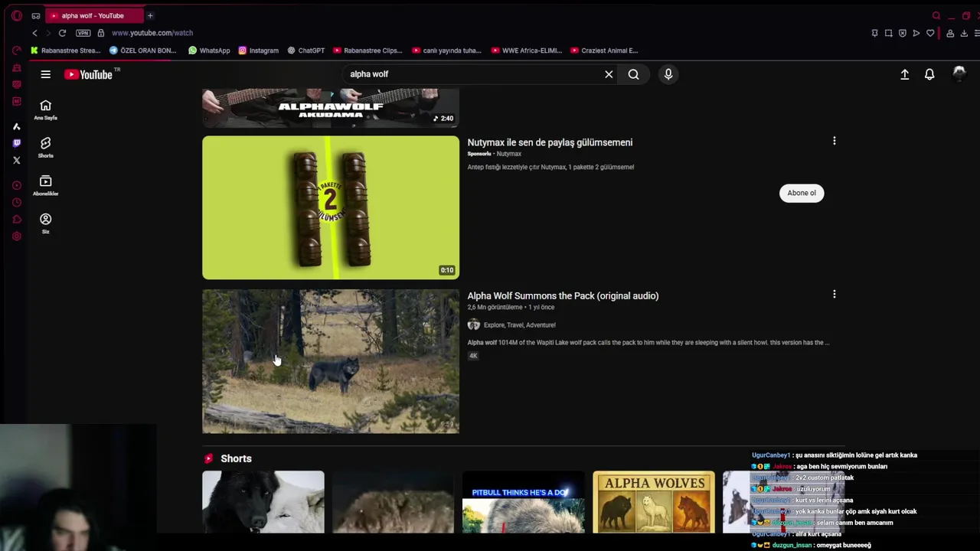Open Aria AI in Opera sidebar

pos(17,126)
